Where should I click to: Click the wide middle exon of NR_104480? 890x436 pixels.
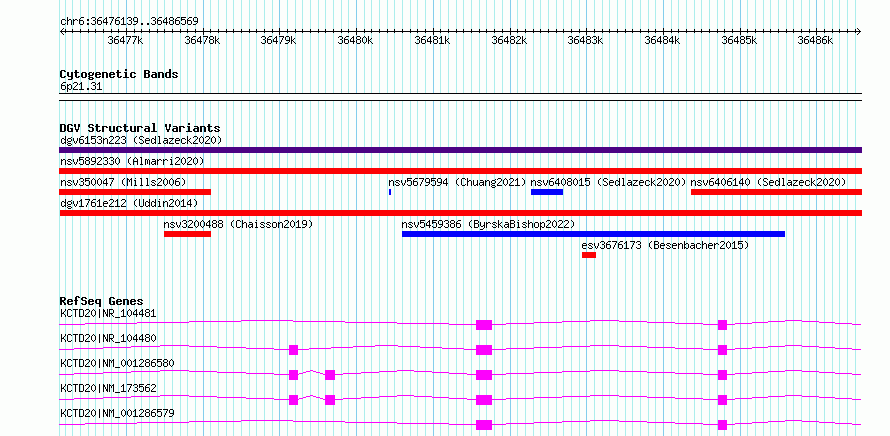(484, 350)
